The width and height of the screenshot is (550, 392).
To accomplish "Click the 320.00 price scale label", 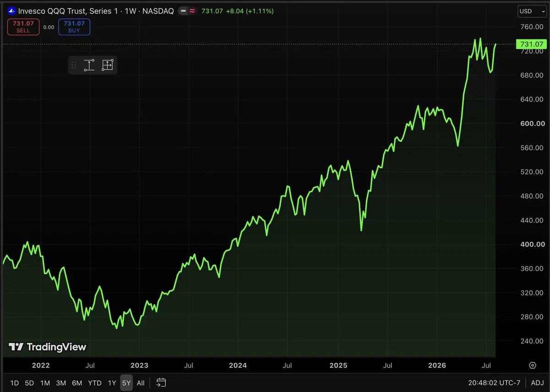I will (x=532, y=293).
